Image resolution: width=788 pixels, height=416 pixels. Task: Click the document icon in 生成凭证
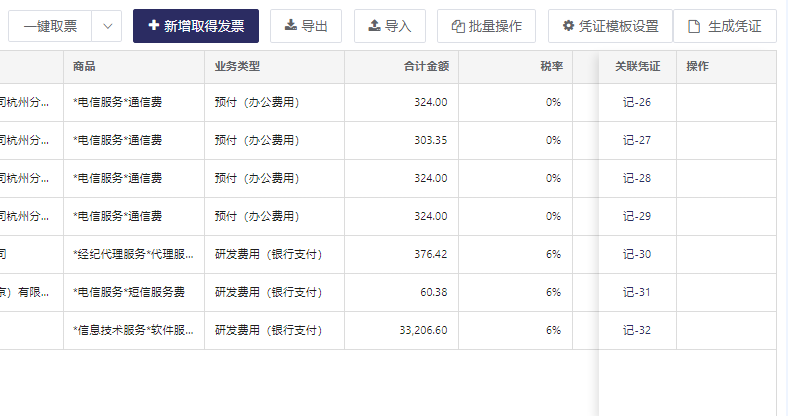tap(694, 26)
